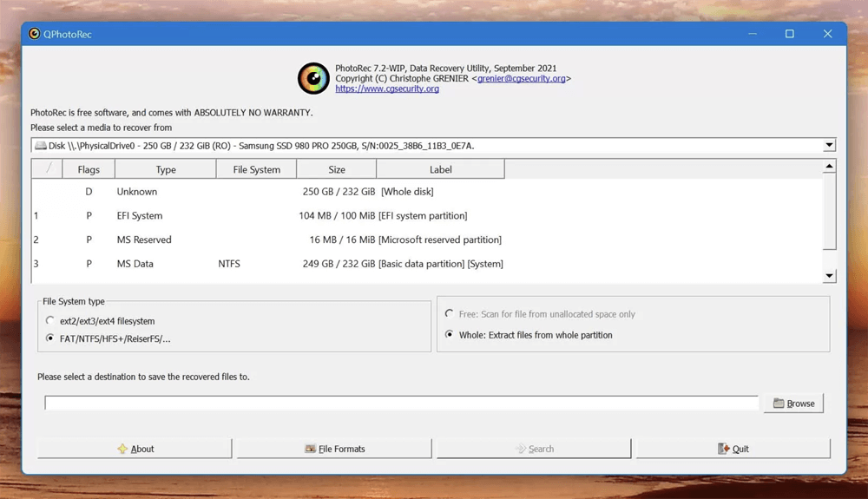Open the cgsecurity.org website link

coord(387,89)
